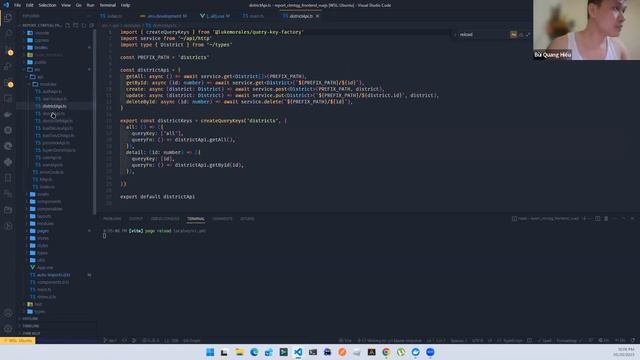The image size is (640, 360).
Task: Select the Terminal panel tab
Action: pos(196,219)
